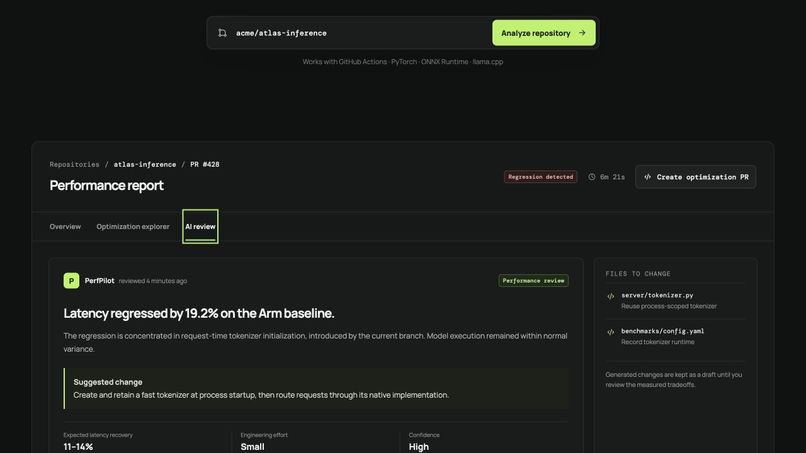The image size is (806, 453).
Task: Click the reviewed 4 minutes ago timestamp
Action: [153, 281]
